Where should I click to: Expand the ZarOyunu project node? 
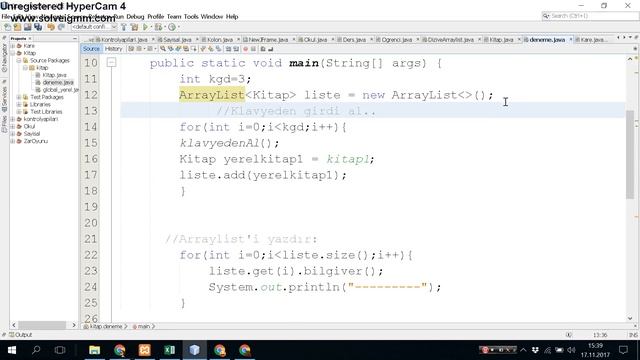point(13,141)
